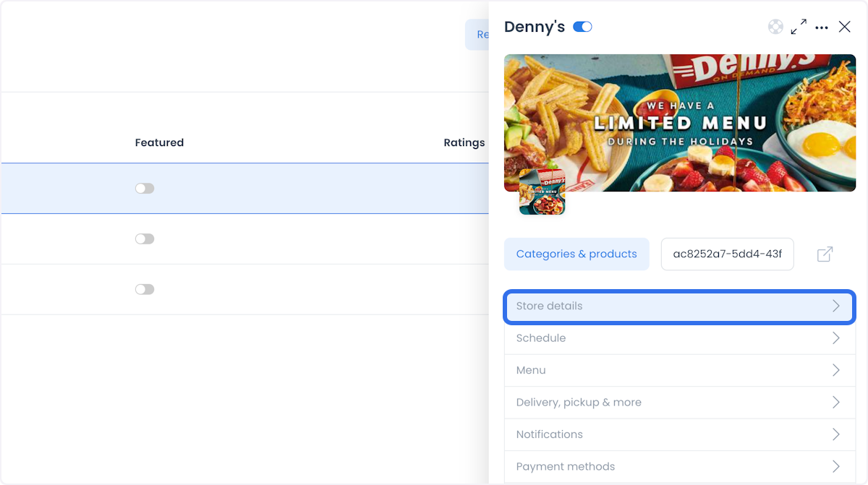Open the Notifications section

point(680,434)
